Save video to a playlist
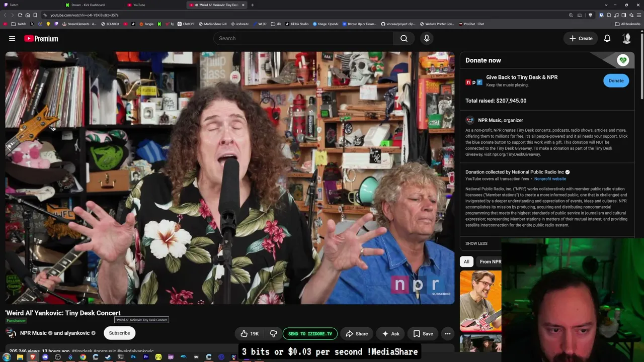Image resolution: width=644 pixels, height=362 pixels. coord(423,333)
